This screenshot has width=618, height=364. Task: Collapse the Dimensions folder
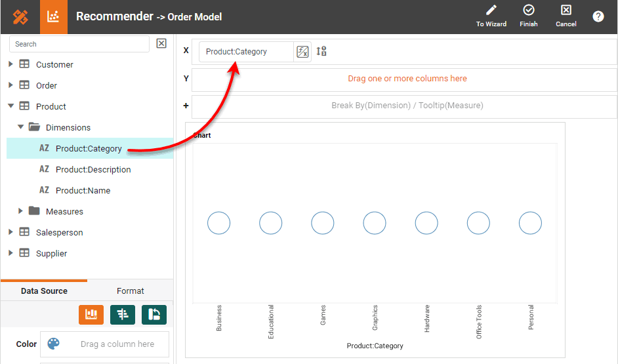20,127
